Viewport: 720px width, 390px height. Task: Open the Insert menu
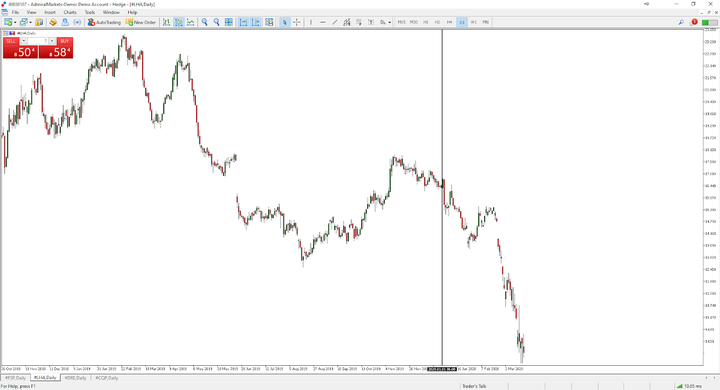click(x=50, y=12)
